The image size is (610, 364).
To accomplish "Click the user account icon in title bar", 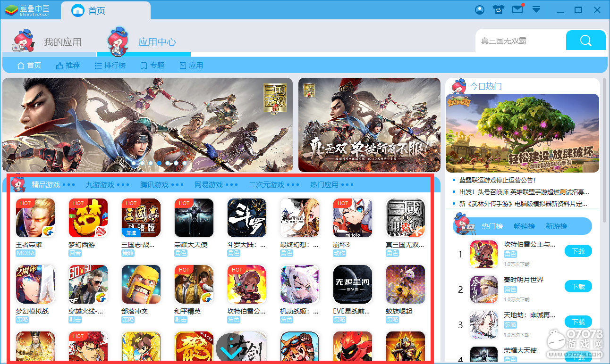I will [480, 9].
